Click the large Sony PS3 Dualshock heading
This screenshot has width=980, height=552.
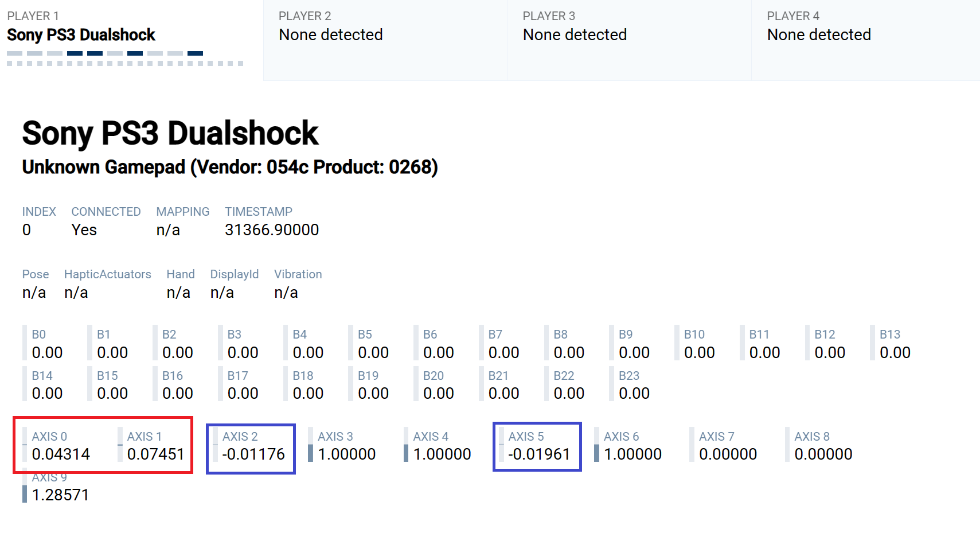click(170, 133)
